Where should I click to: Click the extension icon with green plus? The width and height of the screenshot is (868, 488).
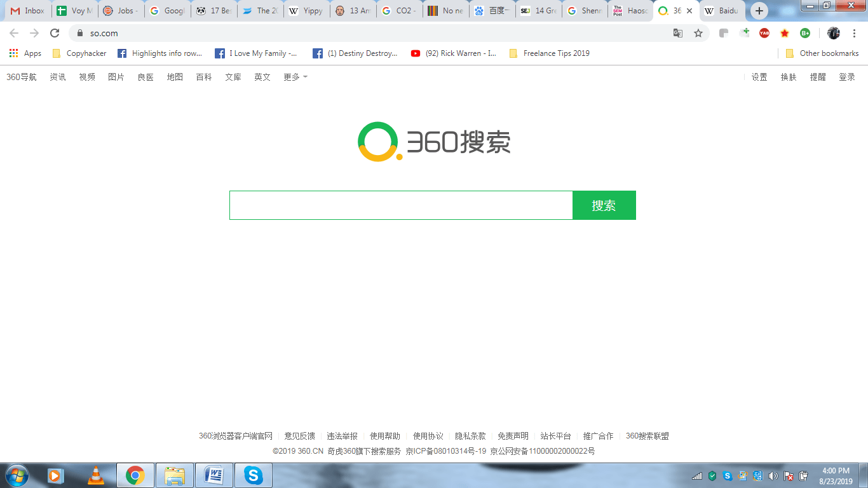click(744, 33)
